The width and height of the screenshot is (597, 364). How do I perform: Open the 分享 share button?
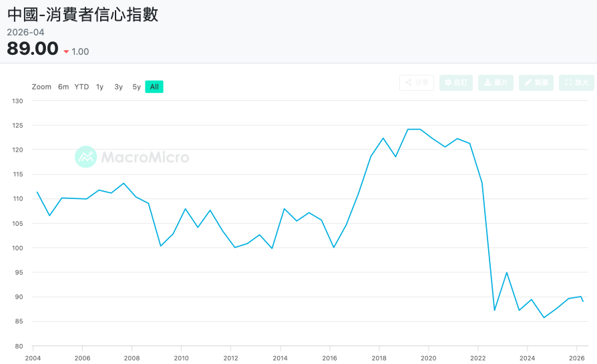click(417, 83)
